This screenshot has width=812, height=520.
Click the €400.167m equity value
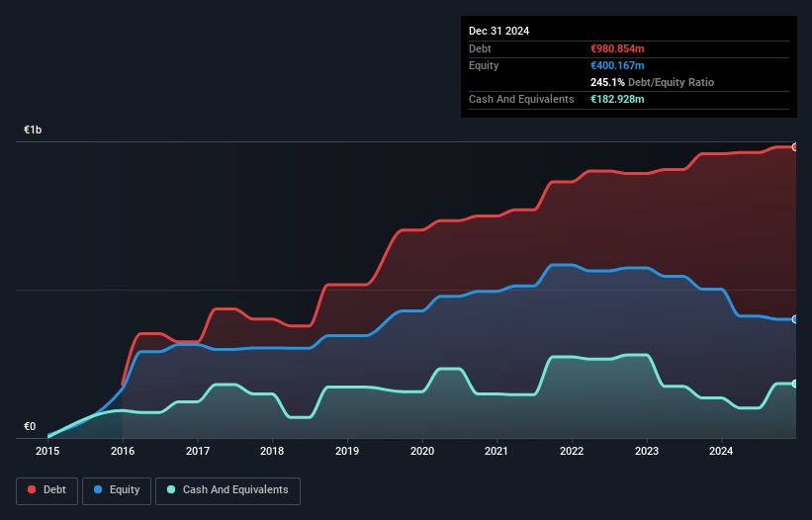tap(617, 65)
